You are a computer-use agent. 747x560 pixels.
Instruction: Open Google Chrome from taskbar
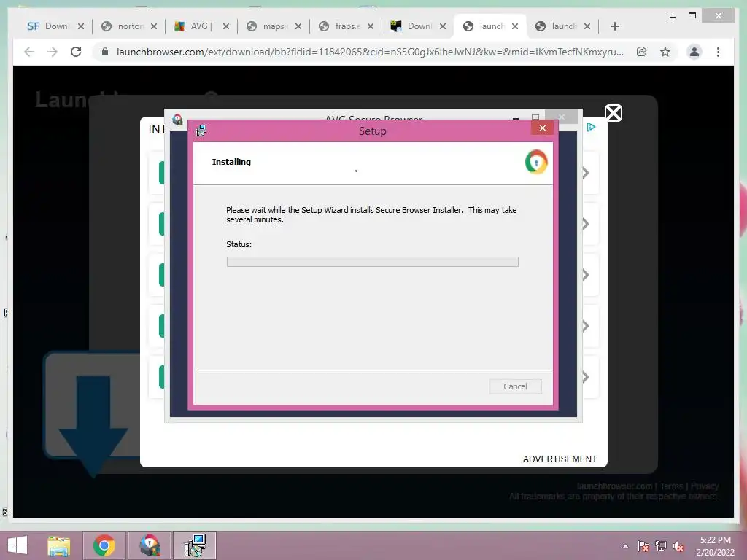(104, 545)
